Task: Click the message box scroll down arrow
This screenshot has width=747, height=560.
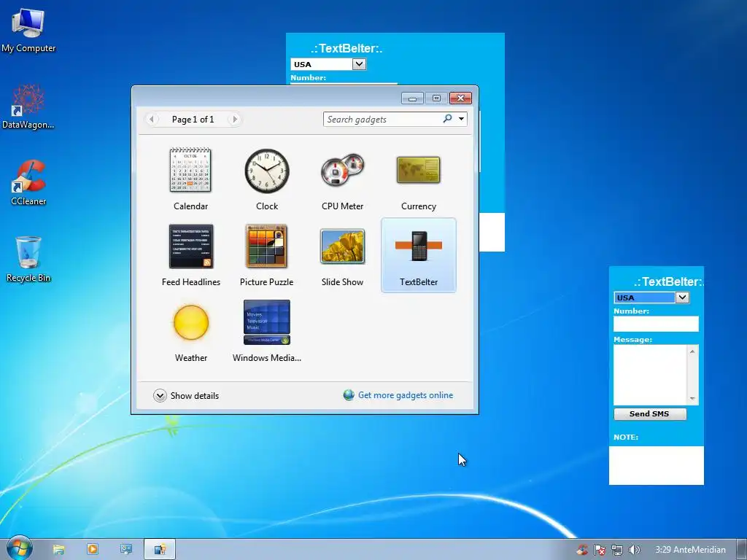Action: (x=692, y=399)
